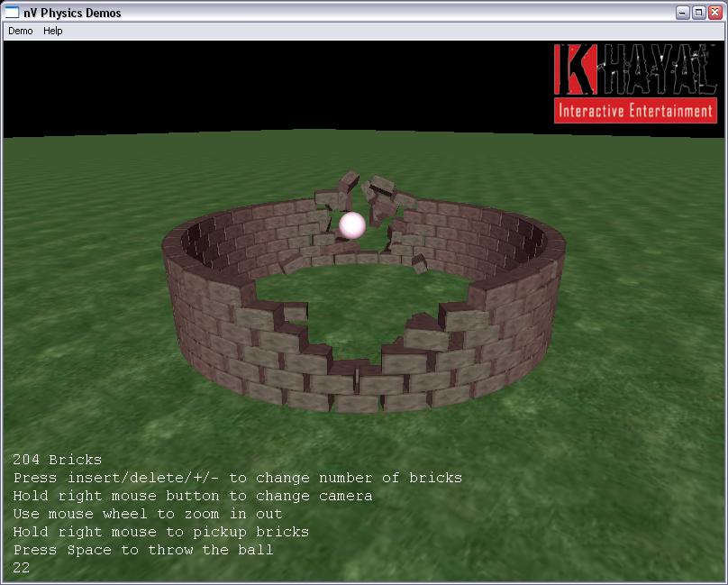This screenshot has width=728, height=585.
Task: Click the pickup bricks instruction text
Action: pyautogui.click(x=161, y=532)
